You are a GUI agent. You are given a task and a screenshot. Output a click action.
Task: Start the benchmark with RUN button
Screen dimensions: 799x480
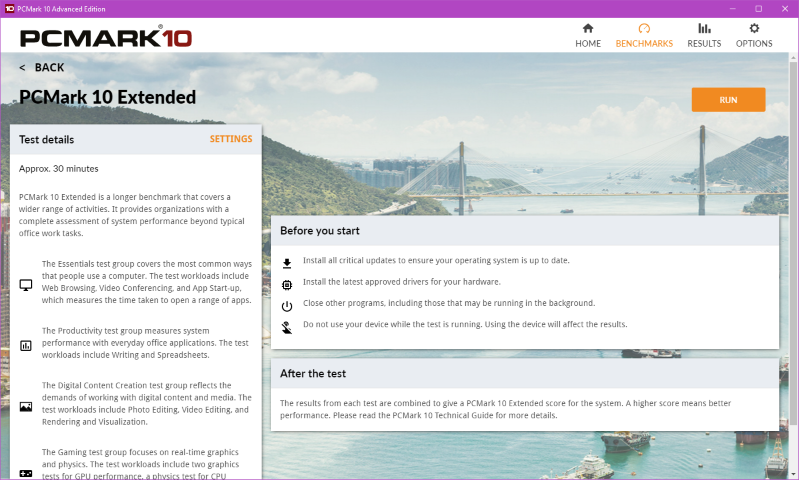pos(728,100)
